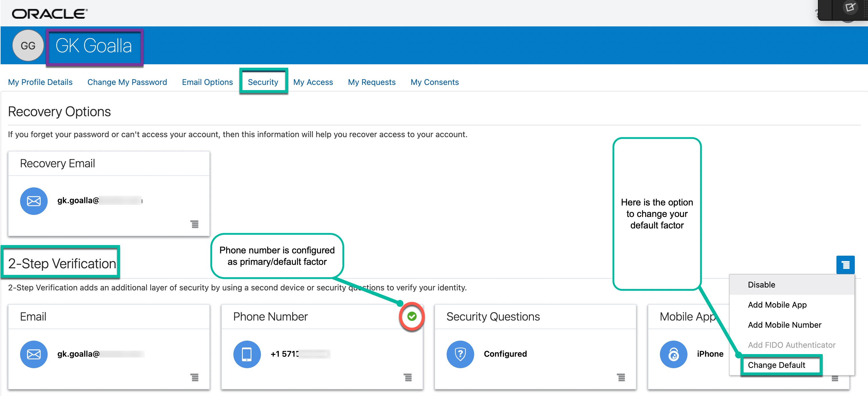The height and width of the screenshot is (396, 868).
Task: Click the Recovery Email envelope icon
Action: 34,201
